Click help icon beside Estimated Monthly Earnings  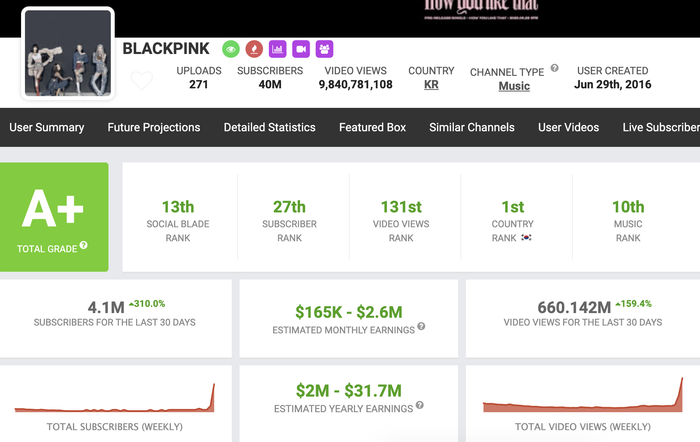pos(421,327)
